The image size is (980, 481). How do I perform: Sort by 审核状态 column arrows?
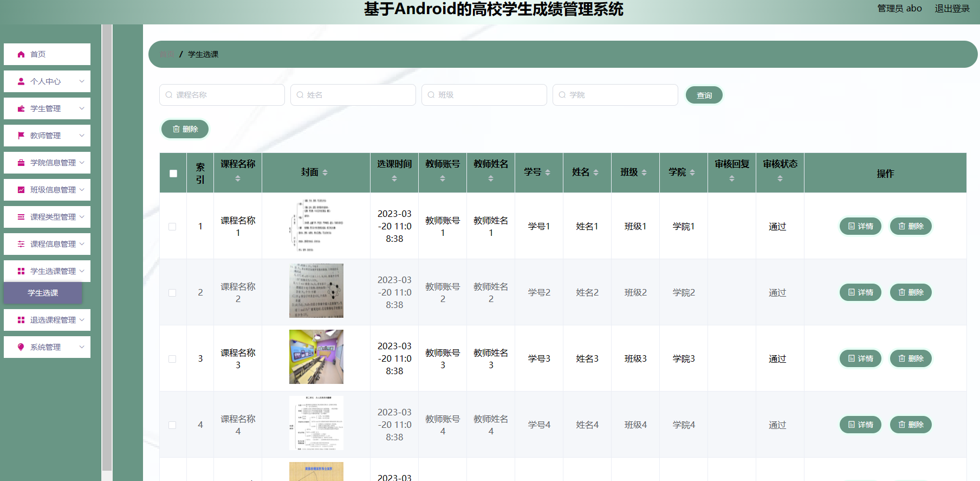pos(780,178)
